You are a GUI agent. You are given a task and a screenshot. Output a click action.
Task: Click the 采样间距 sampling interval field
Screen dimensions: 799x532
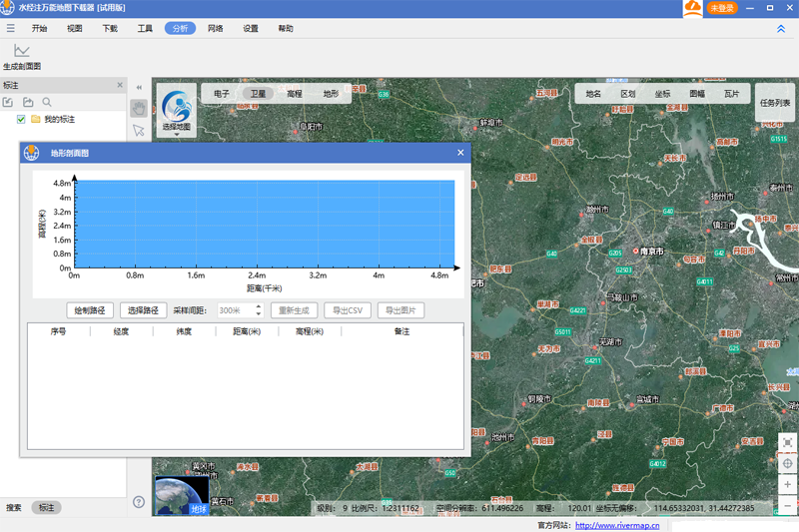236,310
